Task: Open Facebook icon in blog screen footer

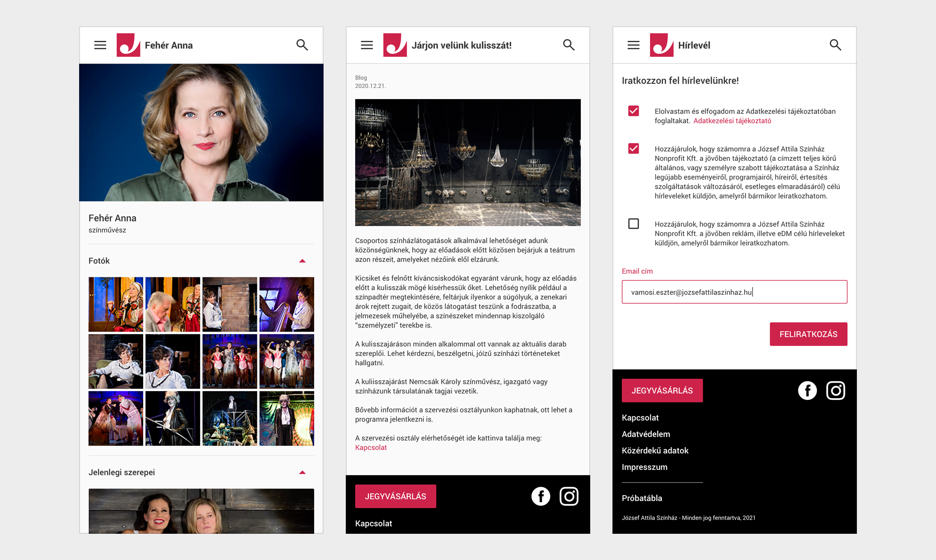Action: point(541,496)
